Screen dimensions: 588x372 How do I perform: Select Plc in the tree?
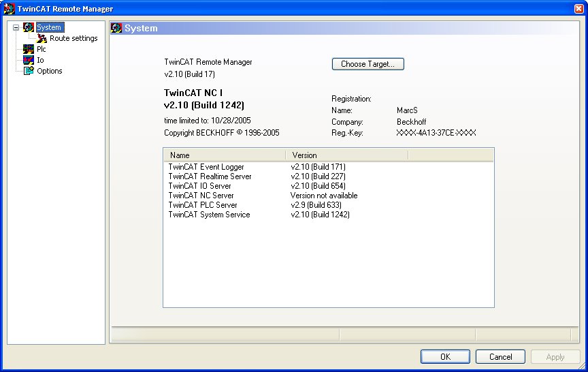click(42, 49)
